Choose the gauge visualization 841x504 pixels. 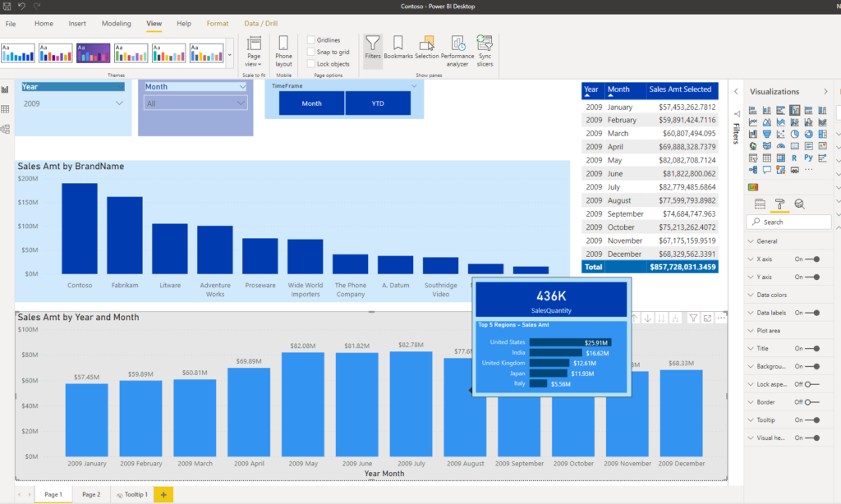(780, 146)
